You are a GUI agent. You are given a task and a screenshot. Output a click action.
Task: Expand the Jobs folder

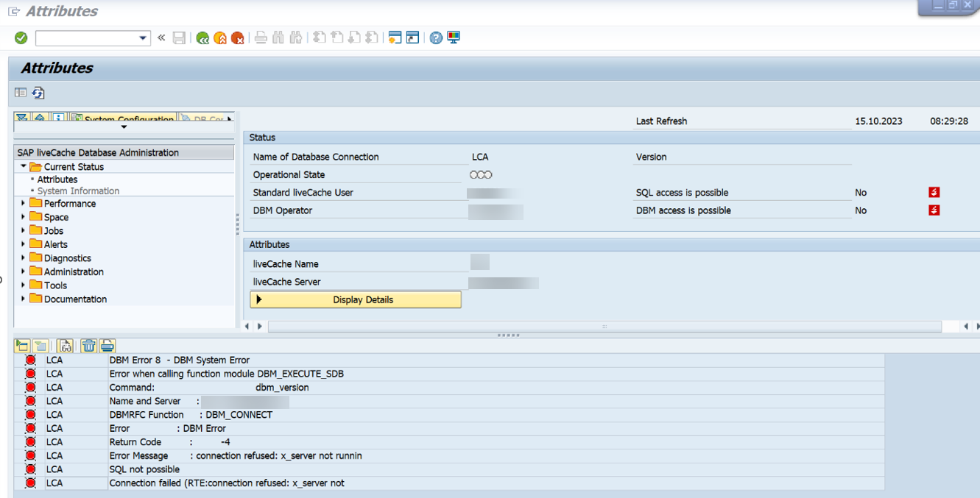24,231
